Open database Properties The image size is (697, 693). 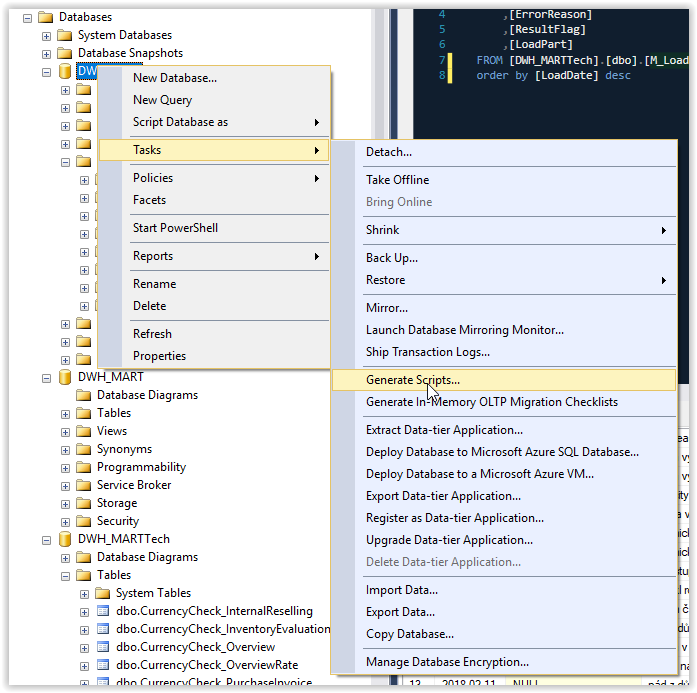pyautogui.click(x=214, y=356)
